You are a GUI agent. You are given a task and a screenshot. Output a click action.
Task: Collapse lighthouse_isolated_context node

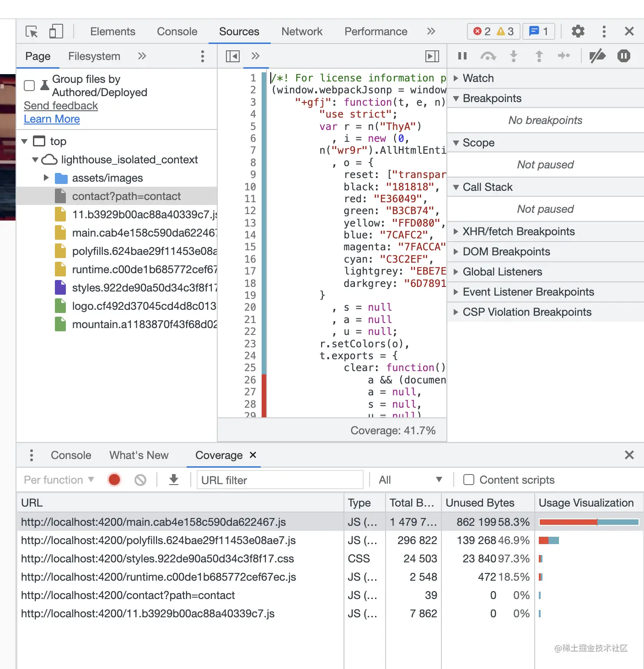pos(35,160)
